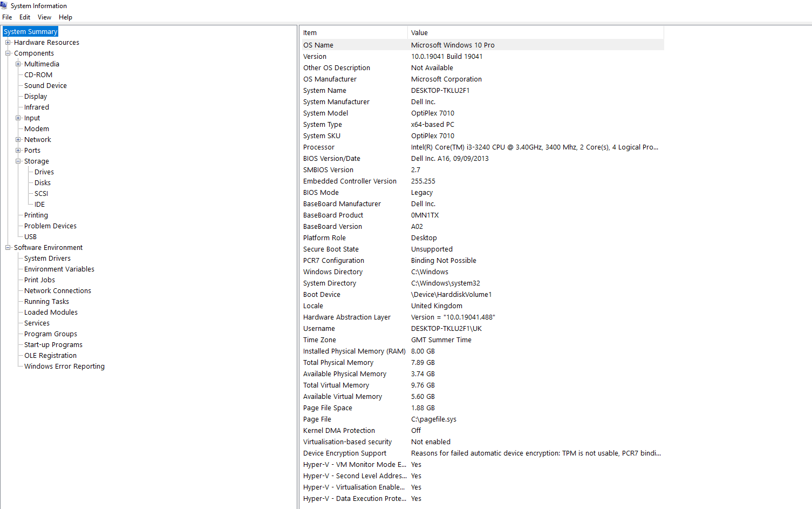Select the Version row item
Viewport: 812px width, 509px height.
pyautogui.click(x=482, y=57)
